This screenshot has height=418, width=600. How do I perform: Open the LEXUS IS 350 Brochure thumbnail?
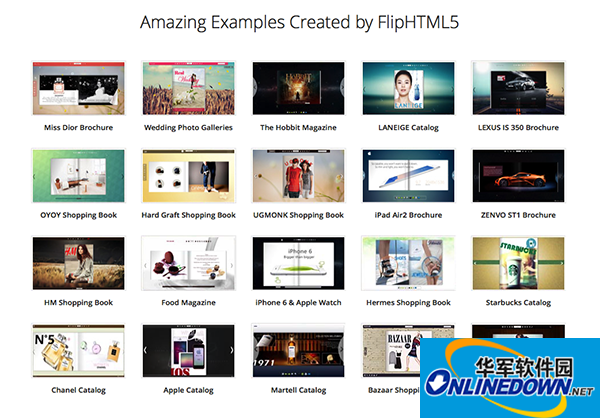click(x=518, y=88)
